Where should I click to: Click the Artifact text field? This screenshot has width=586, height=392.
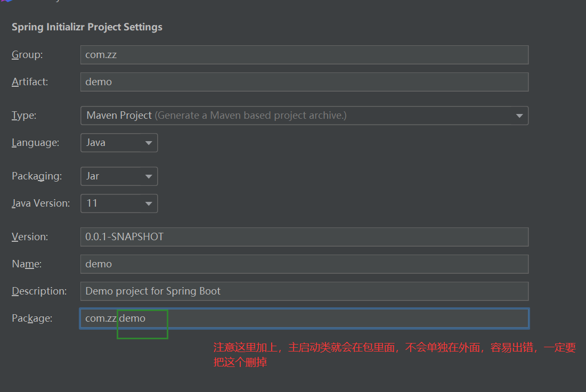[x=304, y=82]
